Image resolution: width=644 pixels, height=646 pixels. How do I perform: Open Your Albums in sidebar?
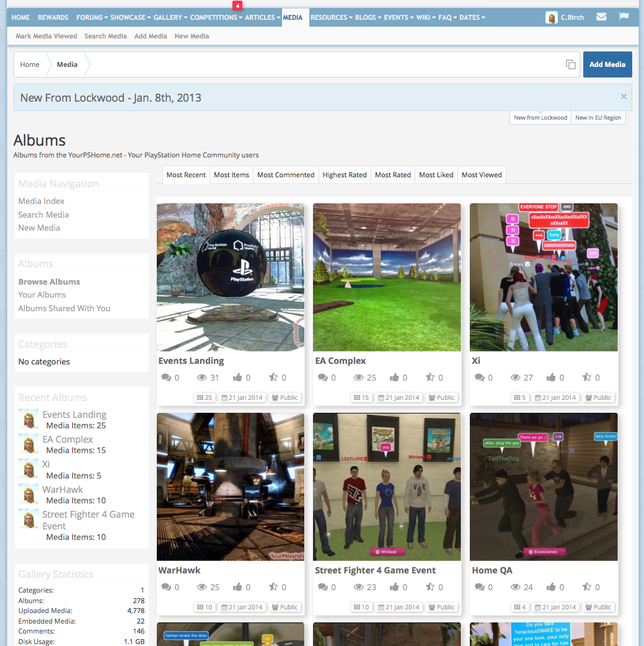(42, 294)
